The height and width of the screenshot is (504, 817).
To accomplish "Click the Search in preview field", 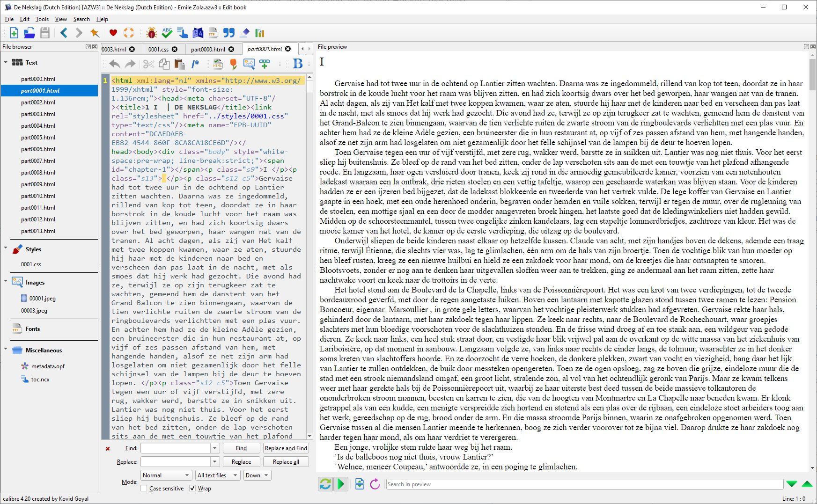I will tap(584, 484).
